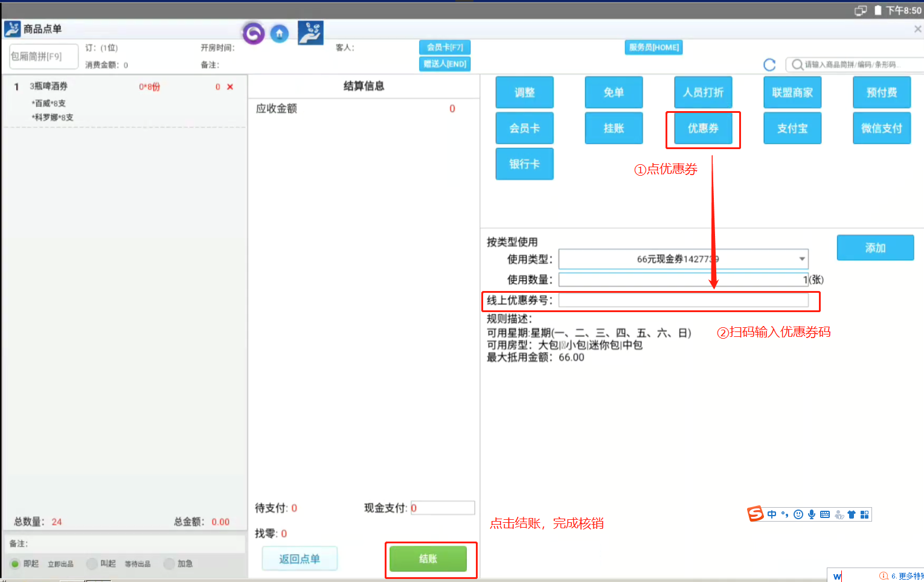This screenshot has width=924, height=582.
Task: Select the 加急 radio option
Action: coord(169,563)
